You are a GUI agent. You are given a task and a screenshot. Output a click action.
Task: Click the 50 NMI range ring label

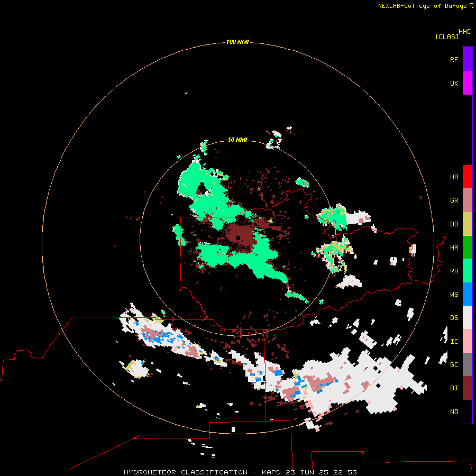click(x=237, y=140)
